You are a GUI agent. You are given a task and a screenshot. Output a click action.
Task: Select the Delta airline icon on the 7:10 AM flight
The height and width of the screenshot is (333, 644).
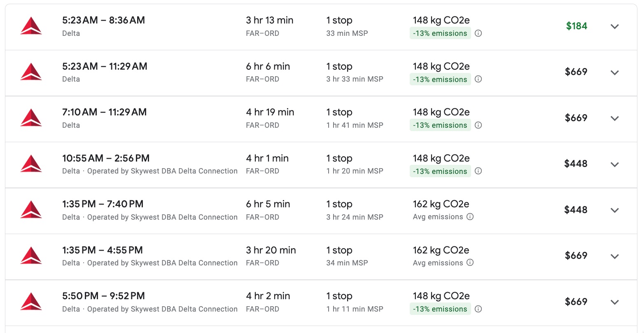[x=31, y=118]
